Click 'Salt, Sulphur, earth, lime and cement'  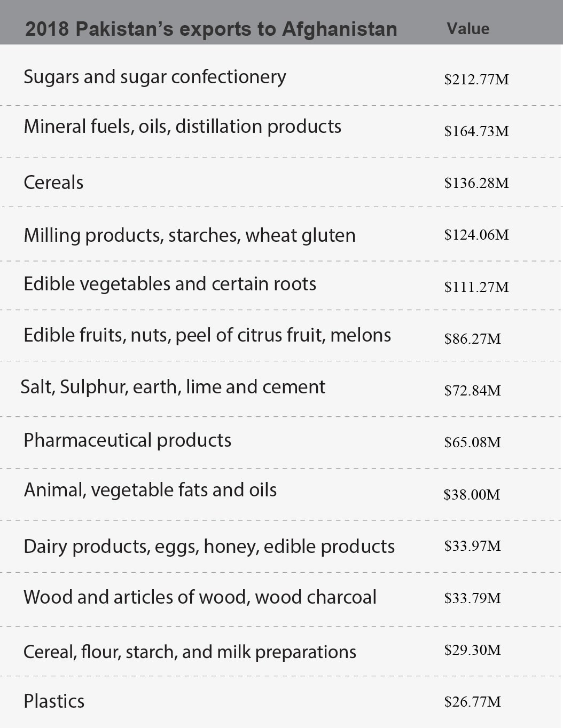point(173,387)
